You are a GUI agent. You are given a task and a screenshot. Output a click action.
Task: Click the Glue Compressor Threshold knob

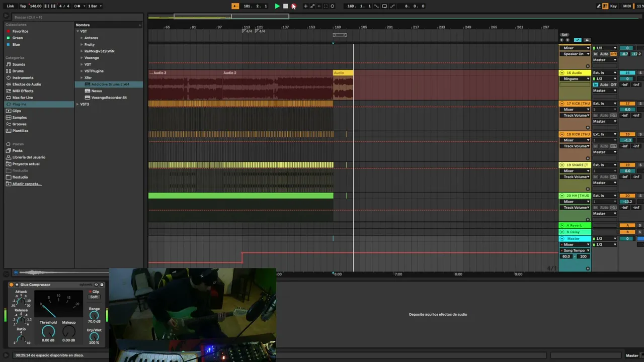48,331
